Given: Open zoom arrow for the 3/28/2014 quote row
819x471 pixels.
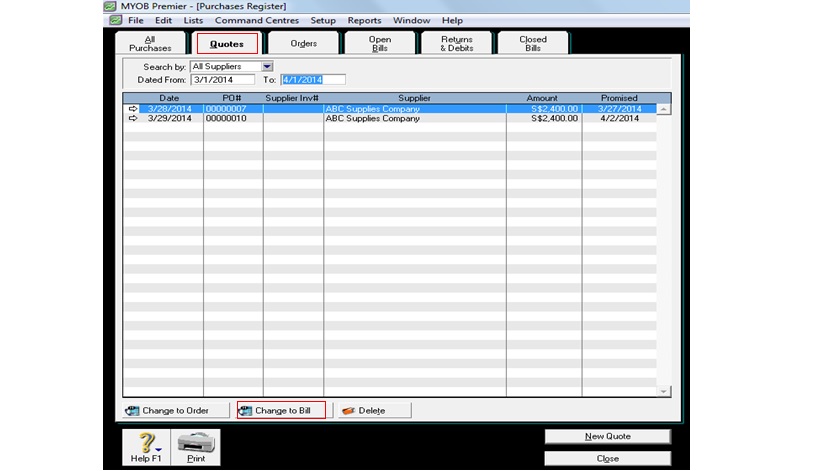Looking at the screenshot, I should point(133,109).
